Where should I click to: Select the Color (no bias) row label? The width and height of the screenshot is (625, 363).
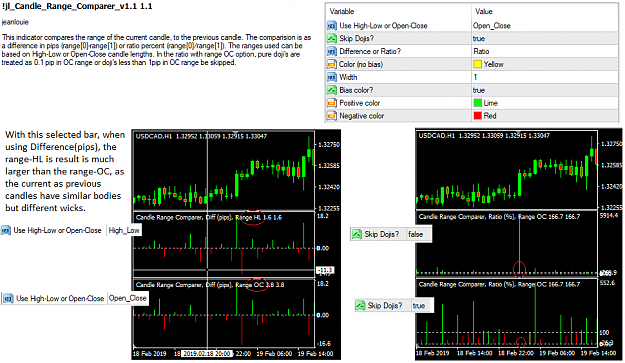[361, 64]
